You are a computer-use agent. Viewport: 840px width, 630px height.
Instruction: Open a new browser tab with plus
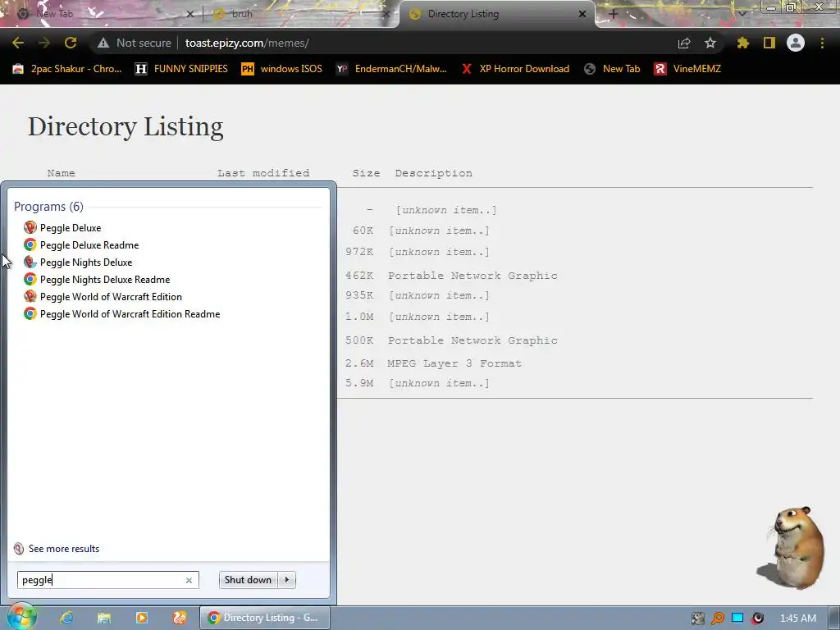(x=614, y=14)
